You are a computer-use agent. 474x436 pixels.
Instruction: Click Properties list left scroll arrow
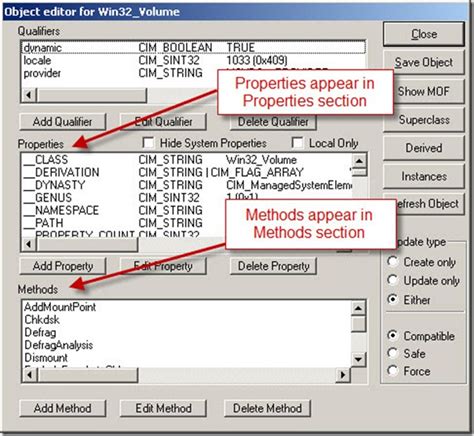pyautogui.click(x=29, y=244)
